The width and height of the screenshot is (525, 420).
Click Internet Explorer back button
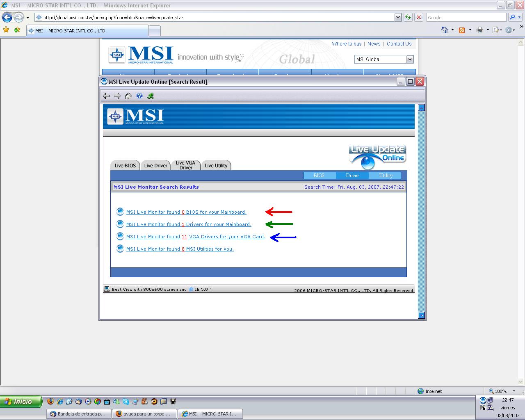tap(7, 17)
